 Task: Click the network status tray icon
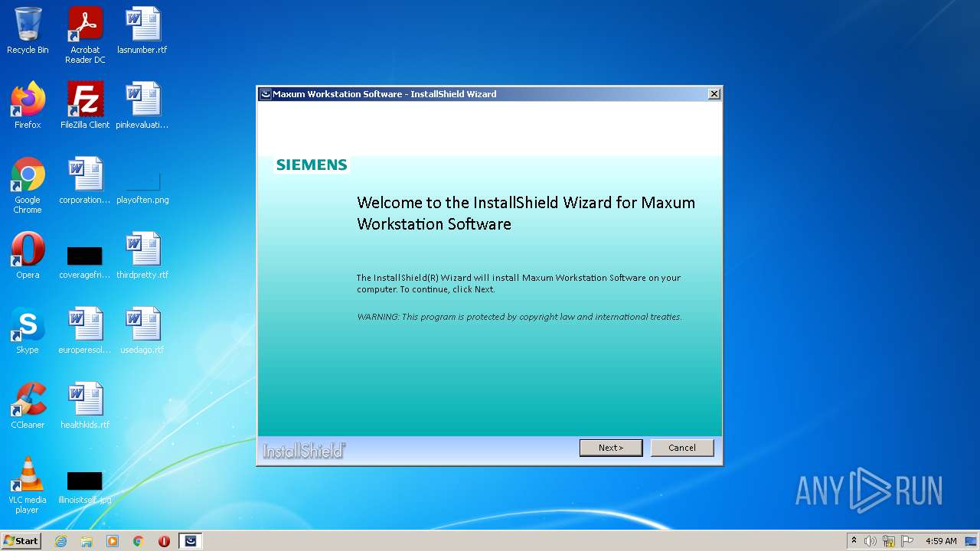click(889, 541)
